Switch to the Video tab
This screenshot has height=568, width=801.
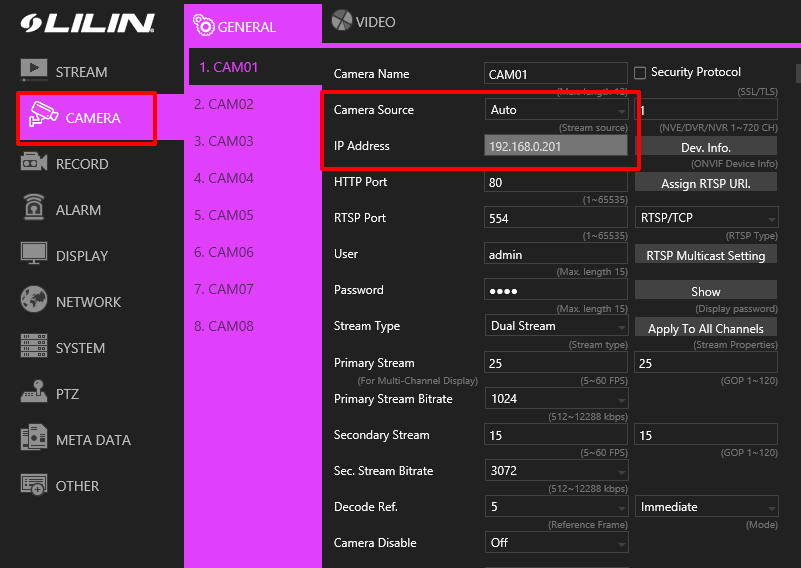[364, 22]
